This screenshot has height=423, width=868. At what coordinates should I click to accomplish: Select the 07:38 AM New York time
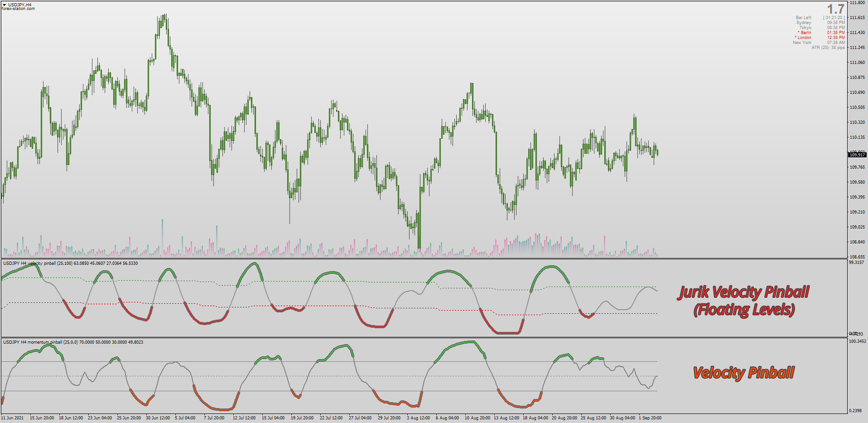[836, 43]
